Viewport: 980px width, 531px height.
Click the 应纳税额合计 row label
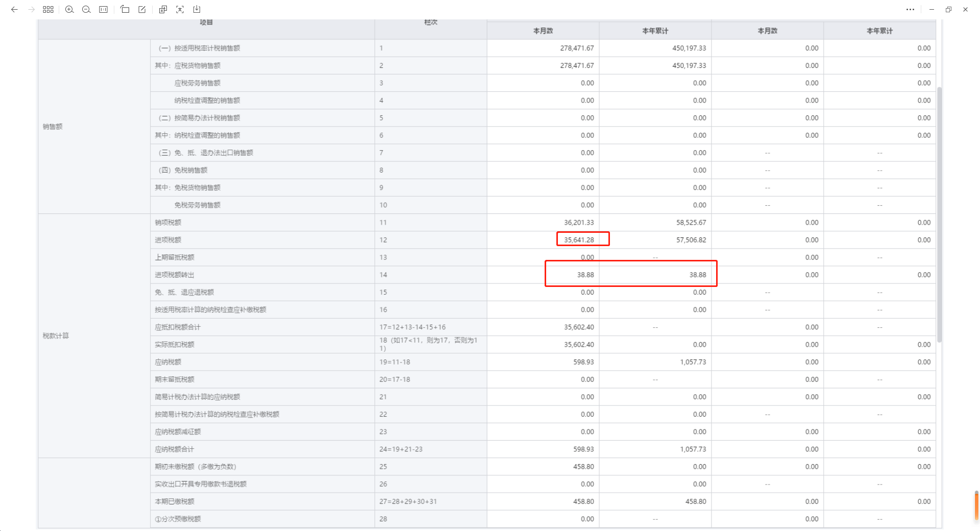175,449
